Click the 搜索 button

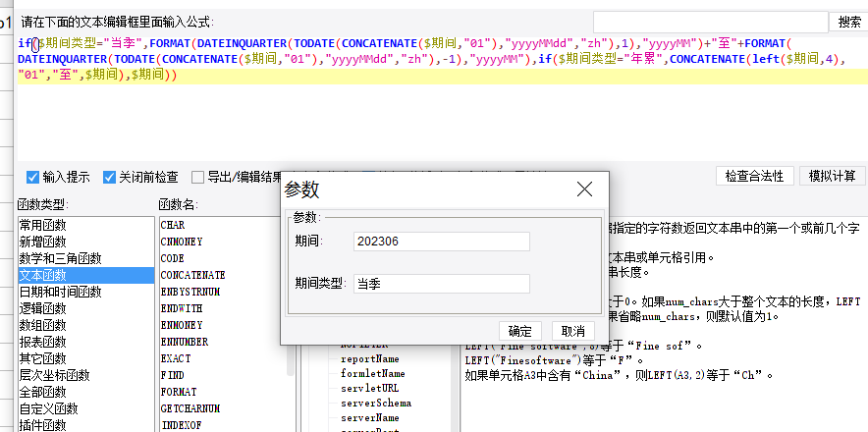[849, 23]
